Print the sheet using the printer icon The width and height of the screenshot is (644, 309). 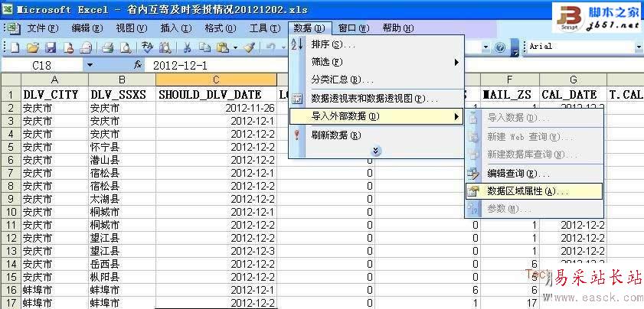pos(108,47)
